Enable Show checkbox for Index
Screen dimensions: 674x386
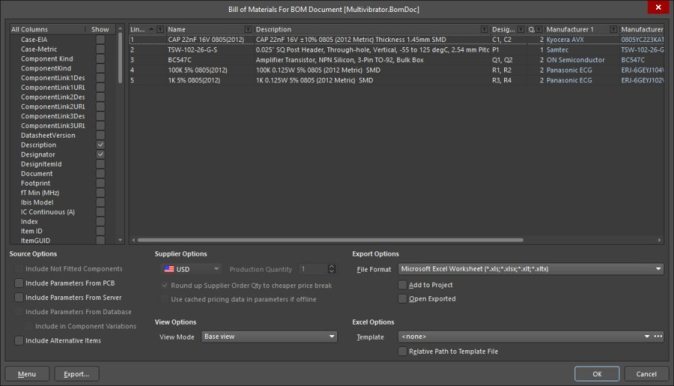click(x=100, y=221)
